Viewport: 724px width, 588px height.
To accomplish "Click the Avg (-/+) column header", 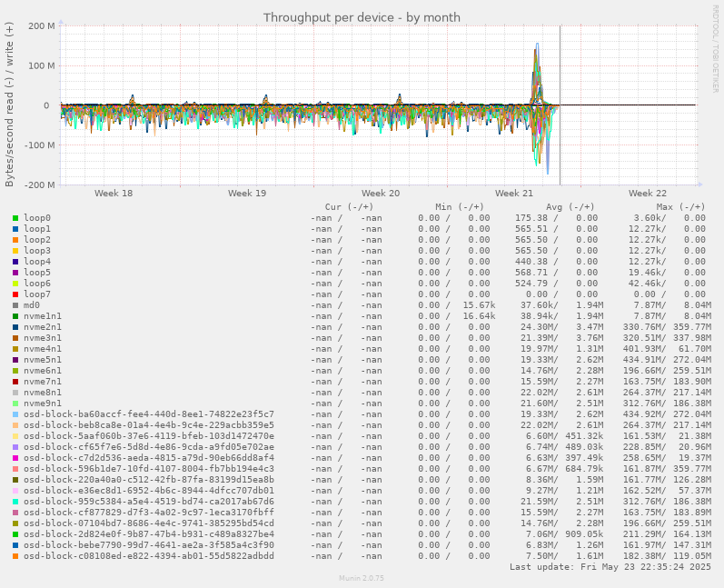I will [x=570, y=207].
